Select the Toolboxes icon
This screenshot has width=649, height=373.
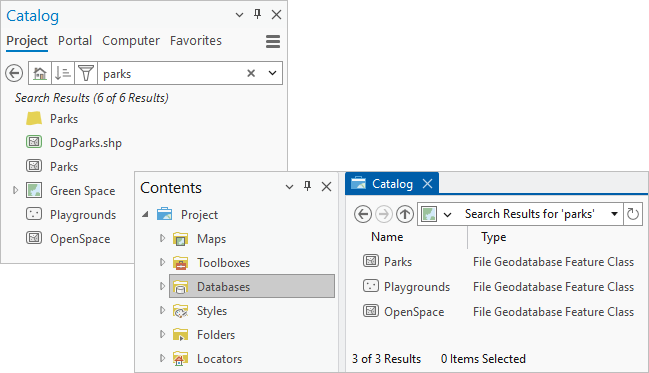coord(180,262)
